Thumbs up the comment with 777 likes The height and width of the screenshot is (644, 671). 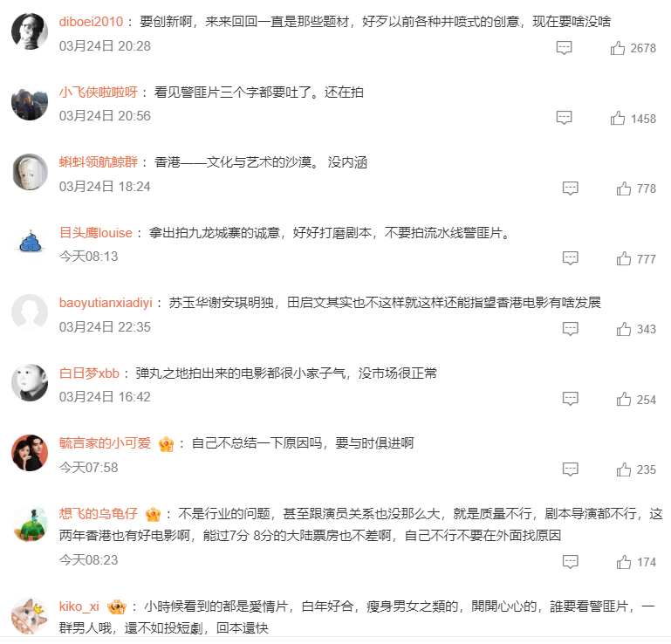pyautogui.click(x=624, y=259)
